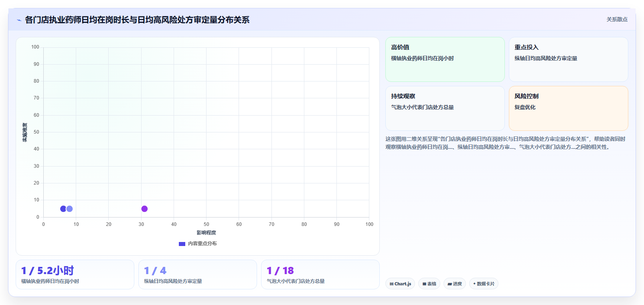
Task: Click the icon inside the Chart.js chip
Action: (391, 284)
